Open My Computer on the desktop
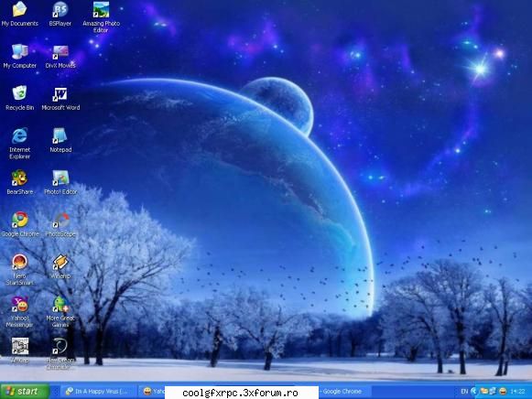Viewport: 532px width, 399px height. (19, 56)
